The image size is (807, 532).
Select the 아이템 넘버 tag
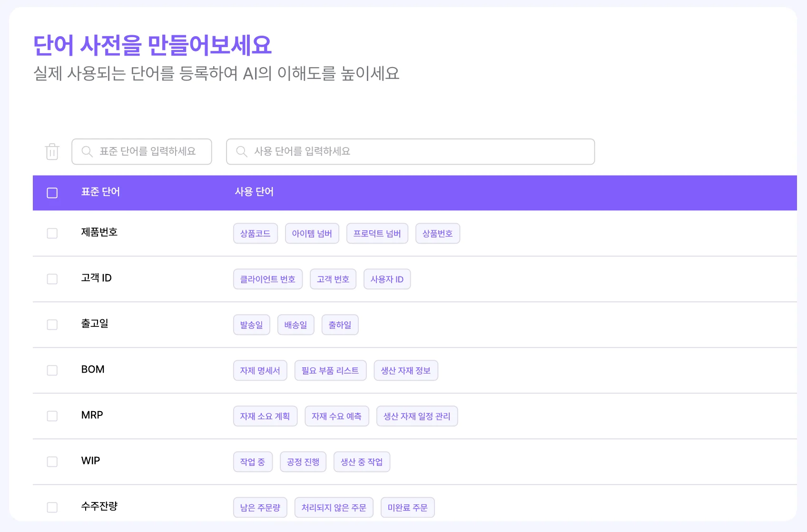[312, 234]
